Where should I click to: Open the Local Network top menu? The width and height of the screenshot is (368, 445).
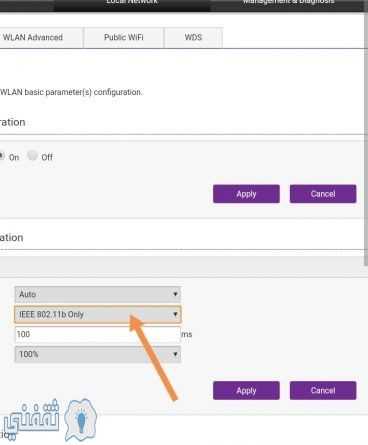[x=132, y=4]
